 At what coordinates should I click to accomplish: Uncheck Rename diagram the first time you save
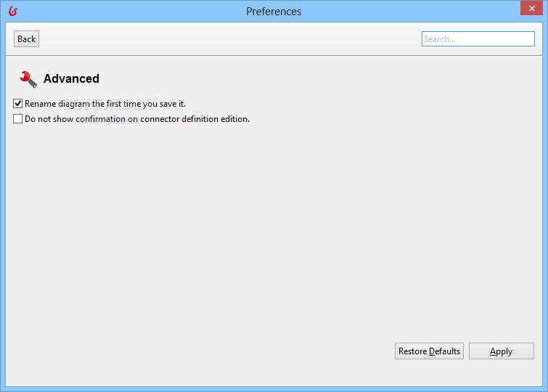[x=18, y=104]
